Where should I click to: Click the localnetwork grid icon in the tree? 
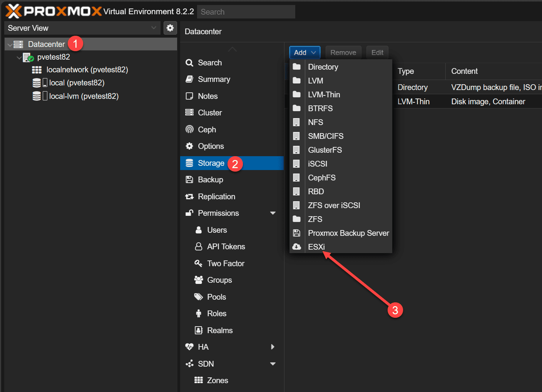click(x=37, y=70)
